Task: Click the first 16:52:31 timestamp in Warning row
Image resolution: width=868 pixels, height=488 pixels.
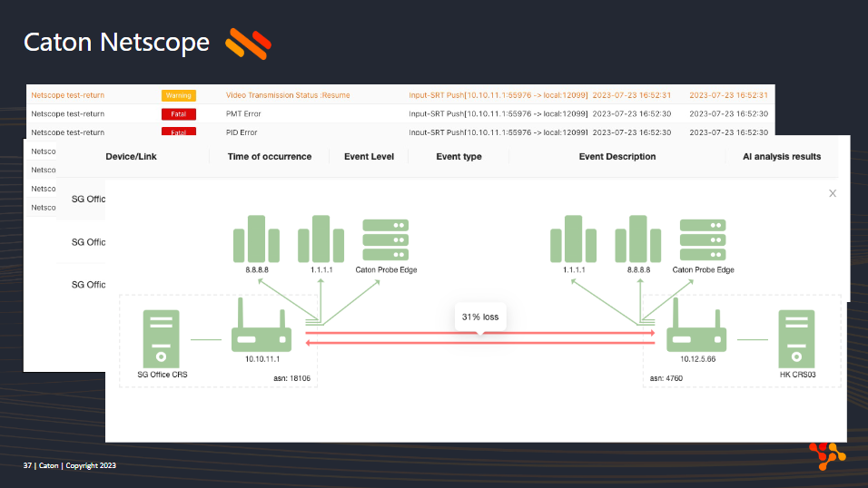Action: coord(632,95)
